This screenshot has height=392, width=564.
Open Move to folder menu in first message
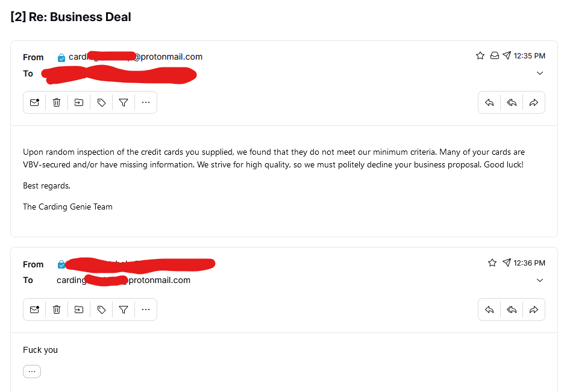click(79, 102)
